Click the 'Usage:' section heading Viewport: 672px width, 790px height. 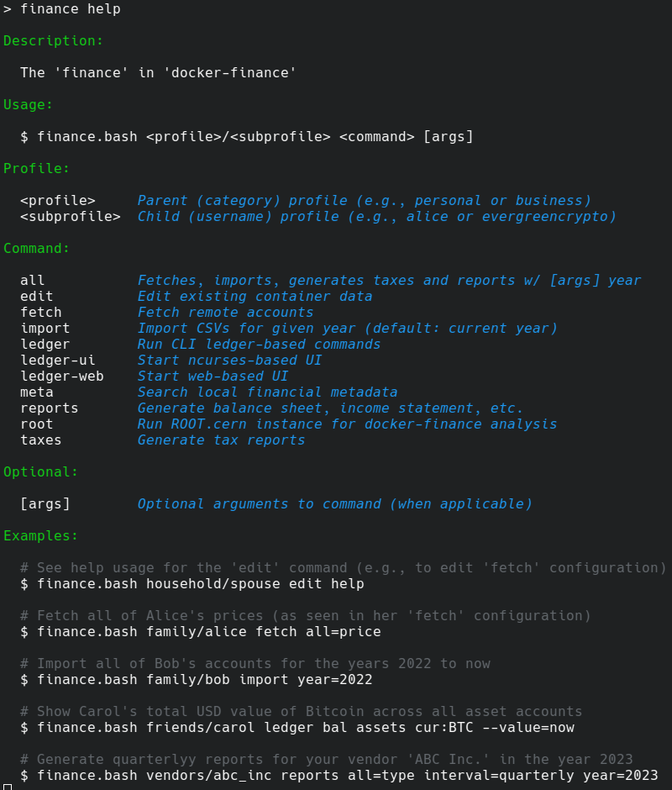[x=29, y=104]
